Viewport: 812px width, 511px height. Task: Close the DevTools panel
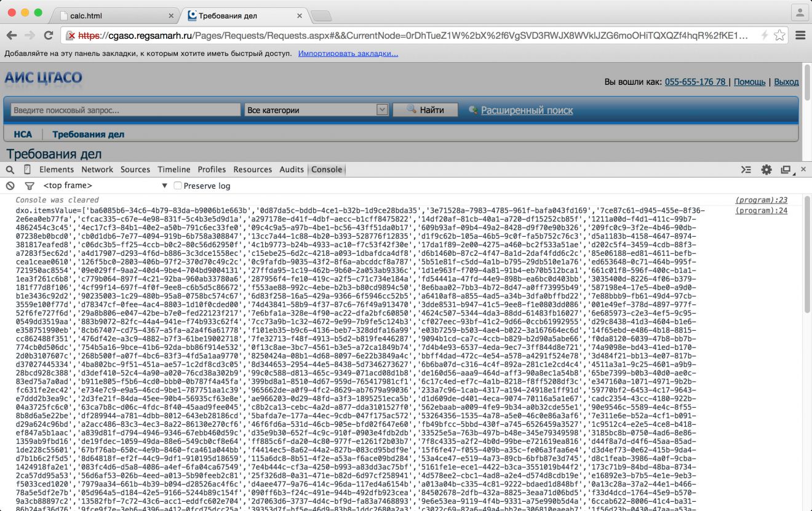pyautogui.click(x=803, y=169)
